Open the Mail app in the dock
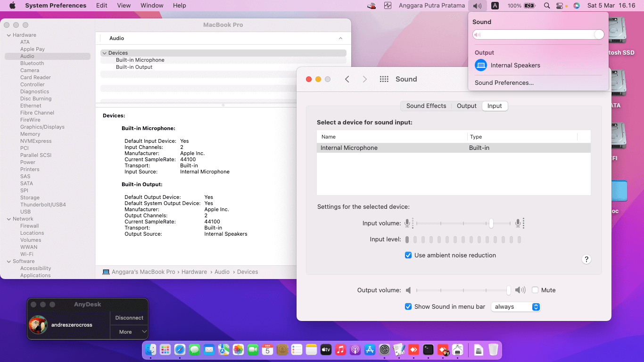 tap(209, 350)
